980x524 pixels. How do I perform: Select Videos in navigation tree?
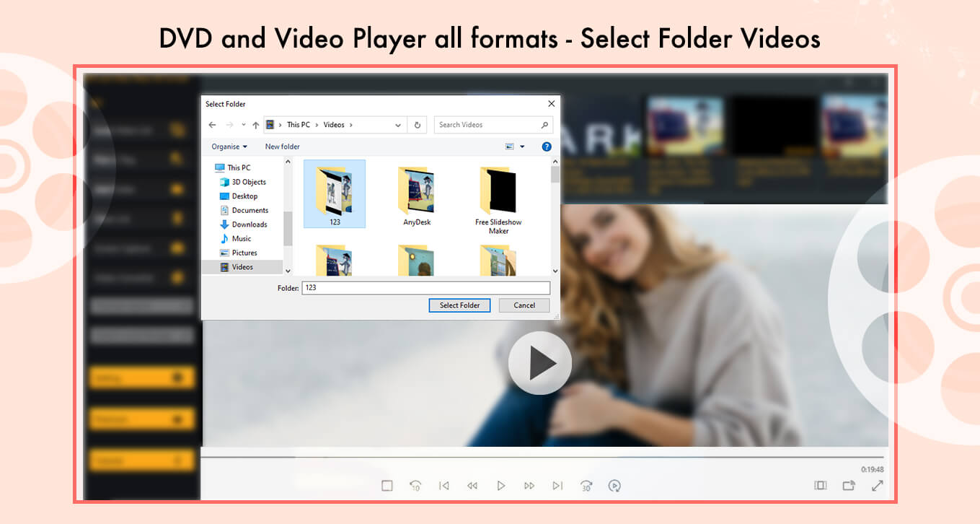pos(242,267)
